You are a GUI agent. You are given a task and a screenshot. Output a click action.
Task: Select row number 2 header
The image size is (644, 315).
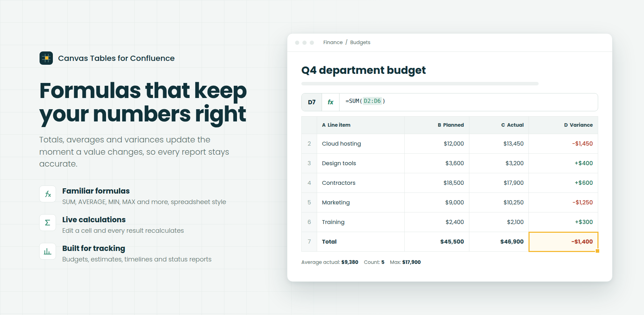click(309, 143)
